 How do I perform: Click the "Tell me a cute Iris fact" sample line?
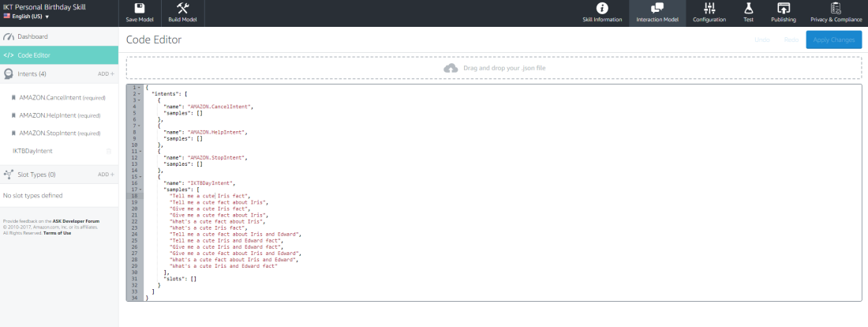(x=210, y=196)
